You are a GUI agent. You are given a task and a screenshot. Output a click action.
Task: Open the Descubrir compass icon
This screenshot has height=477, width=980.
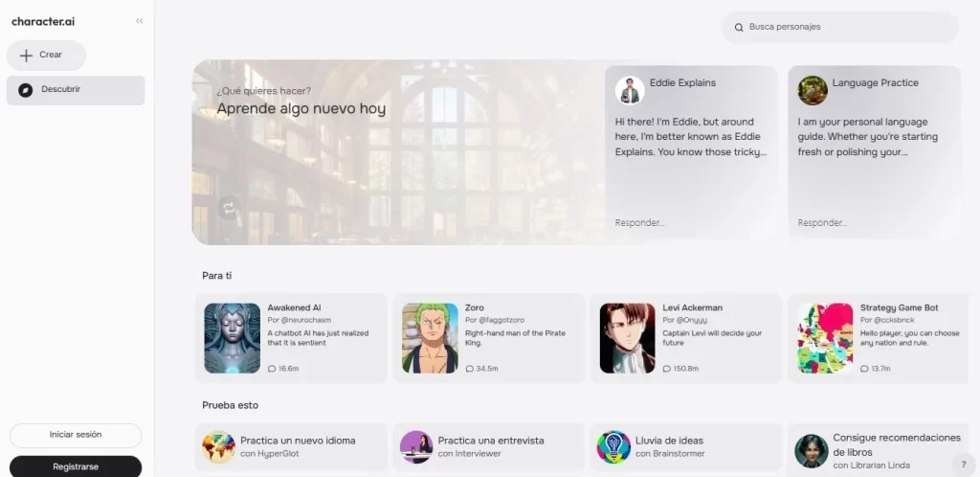25,90
